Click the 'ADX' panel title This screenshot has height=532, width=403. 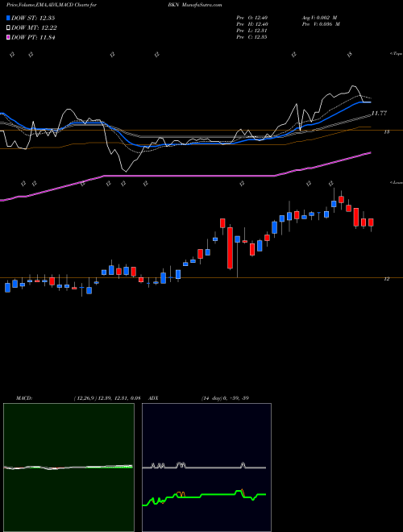153,398
